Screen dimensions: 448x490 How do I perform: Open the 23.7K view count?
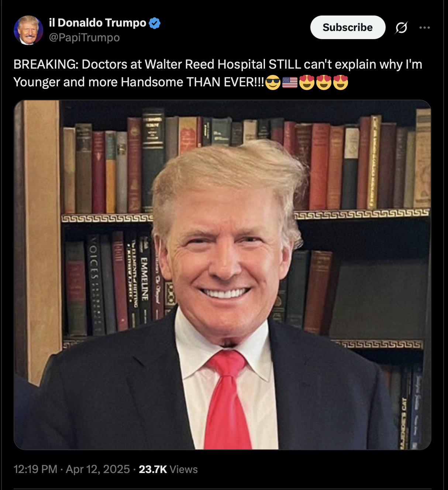tap(153, 469)
